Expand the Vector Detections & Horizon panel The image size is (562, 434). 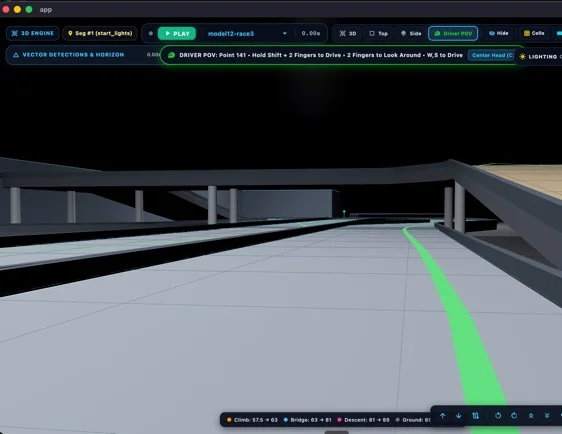tap(83, 55)
